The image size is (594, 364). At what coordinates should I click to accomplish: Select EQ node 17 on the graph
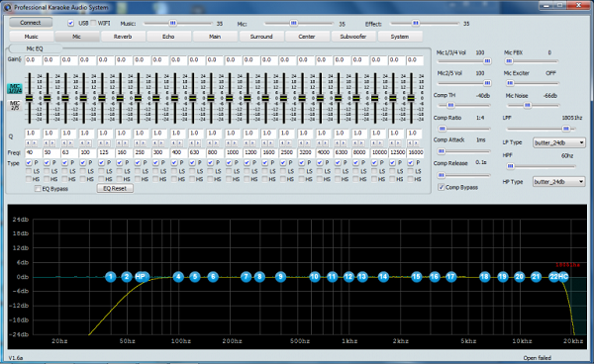[x=450, y=277]
